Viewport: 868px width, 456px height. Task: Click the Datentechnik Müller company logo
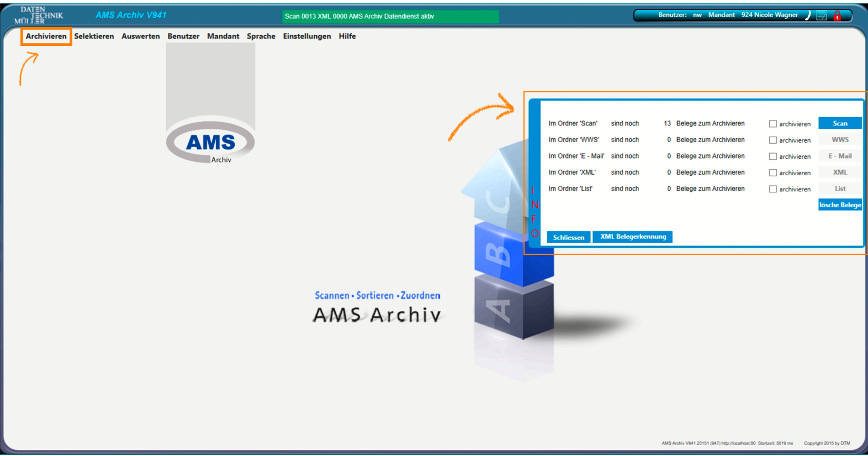(x=39, y=15)
